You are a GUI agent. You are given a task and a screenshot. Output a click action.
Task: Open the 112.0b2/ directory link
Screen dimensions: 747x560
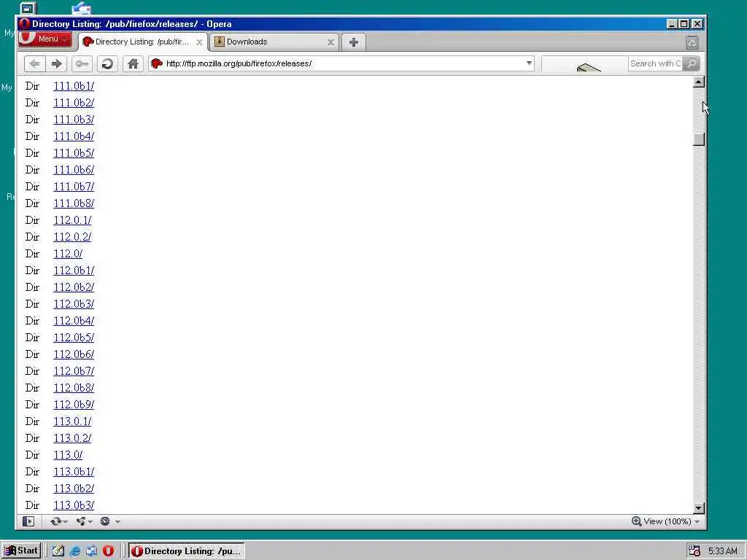pyautogui.click(x=74, y=287)
